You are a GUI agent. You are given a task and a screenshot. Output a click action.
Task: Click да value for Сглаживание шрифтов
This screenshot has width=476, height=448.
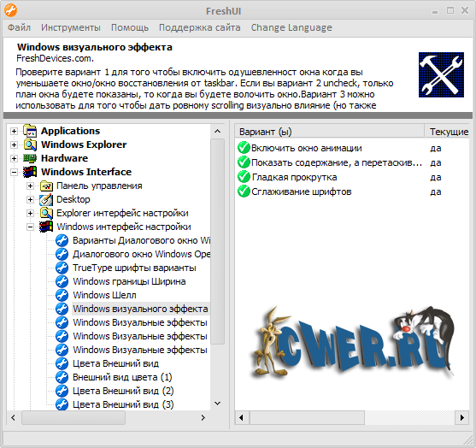point(436,192)
